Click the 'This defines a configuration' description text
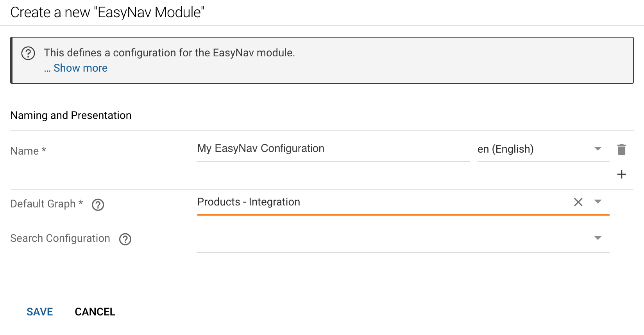 [x=169, y=53]
